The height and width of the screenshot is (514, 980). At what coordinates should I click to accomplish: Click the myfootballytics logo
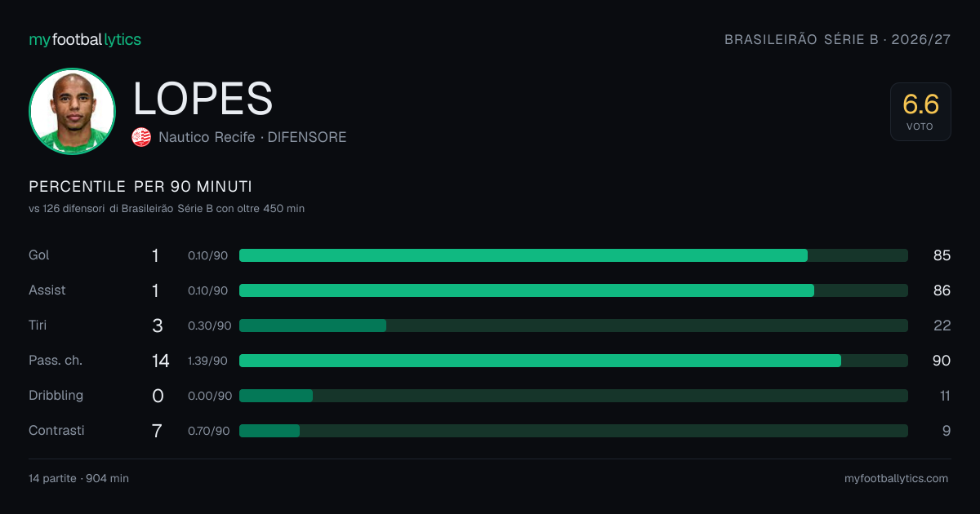(85, 39)
